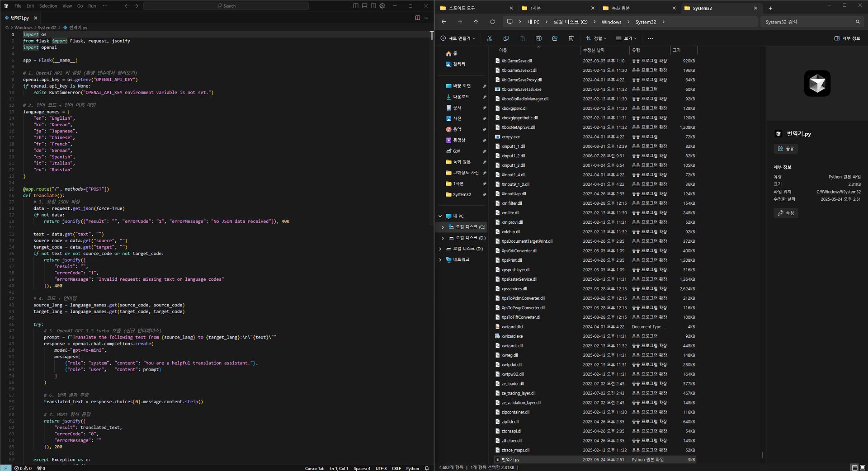Click the Share icon in Explorer toolbar
This screenshot has width=868, height=471.
pos(555,38)
